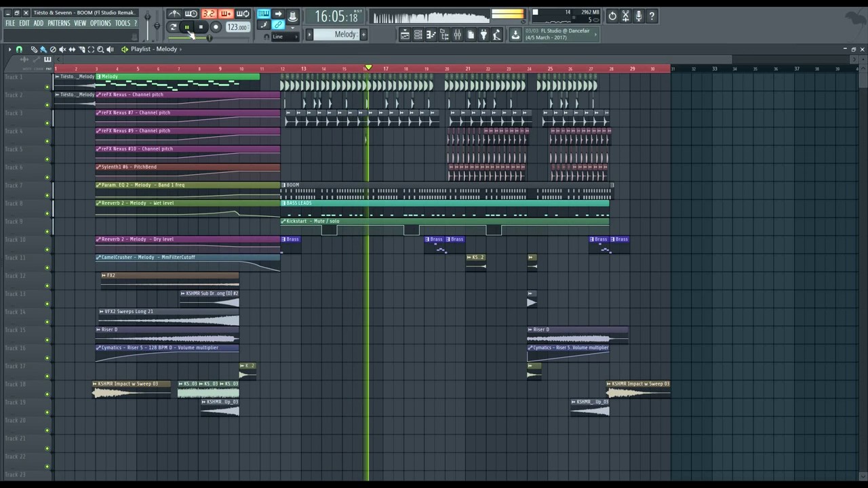Image resolution: width=868 pixels, height=488 pixels.
Task: Click the undo history circular arrow icon
Action: (612, 16)
